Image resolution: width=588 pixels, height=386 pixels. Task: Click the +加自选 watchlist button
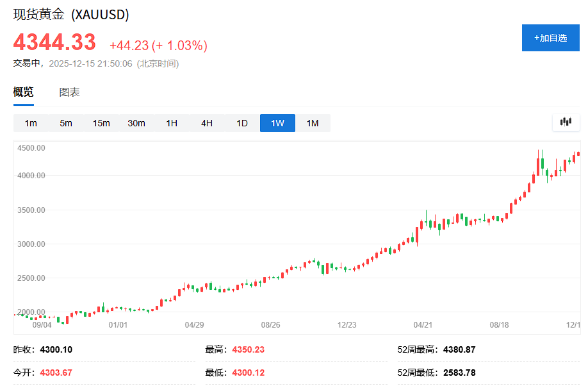pos(550,38)
